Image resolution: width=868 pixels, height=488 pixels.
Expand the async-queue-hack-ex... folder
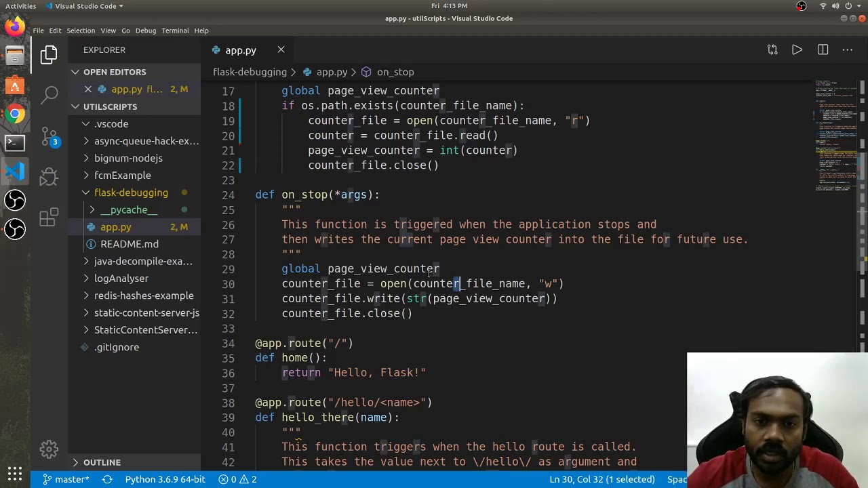click(134, 141)
